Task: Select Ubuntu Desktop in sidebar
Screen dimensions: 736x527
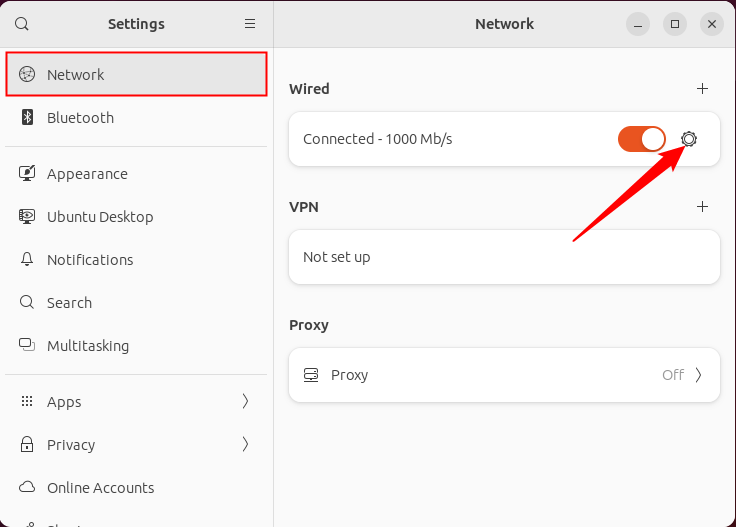Action: click(100, 217)
